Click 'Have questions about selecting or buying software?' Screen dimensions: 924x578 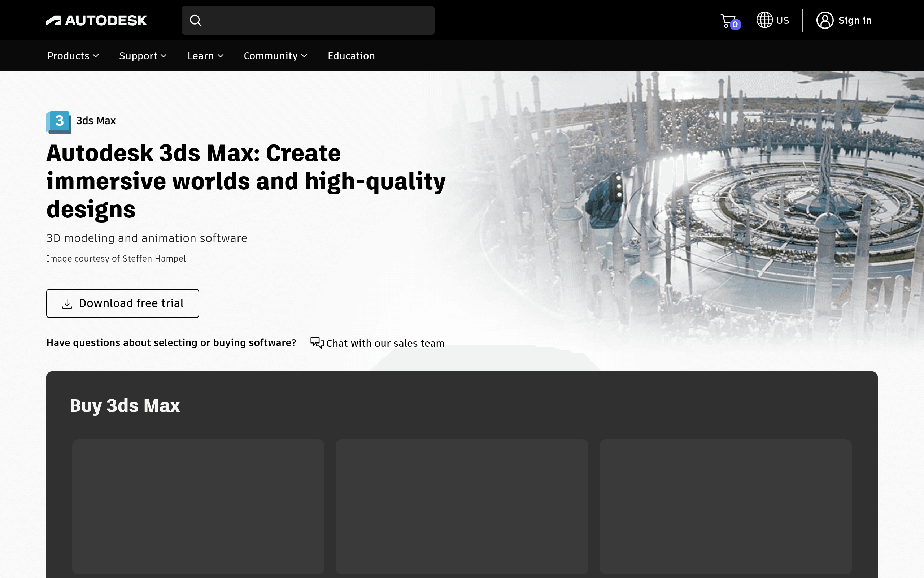(x=171, y=343)
